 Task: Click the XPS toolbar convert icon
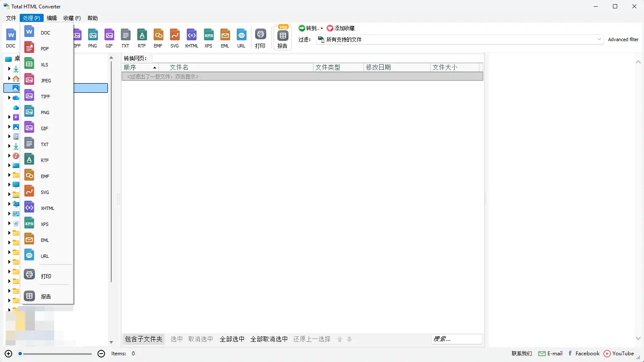coord(209,38)
